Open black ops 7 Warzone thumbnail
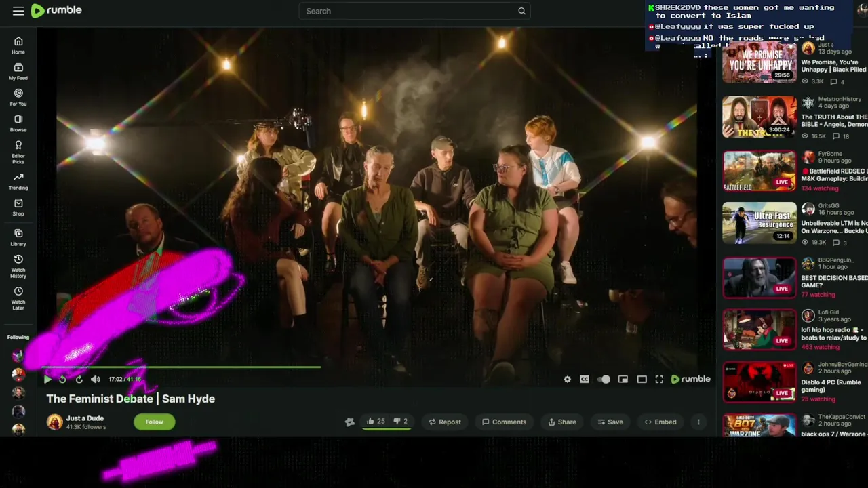Image resolution: width=868 pixels, height=488 pixels. [x=759, y=425]
